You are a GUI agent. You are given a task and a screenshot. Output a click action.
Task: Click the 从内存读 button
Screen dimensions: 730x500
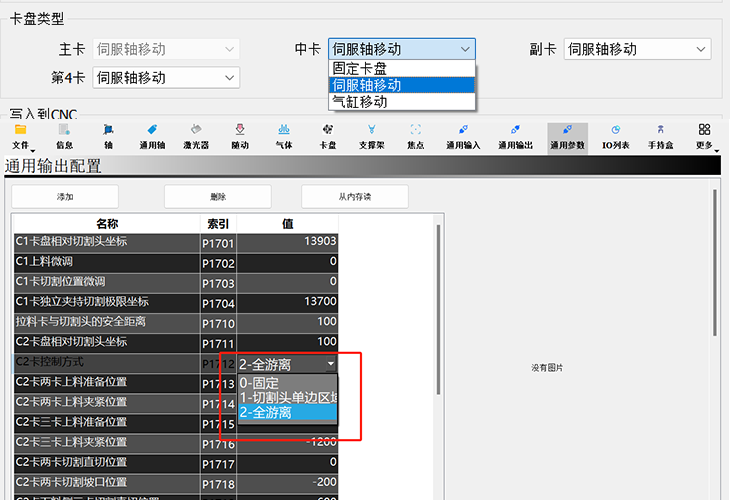click(x=354, y=197)
